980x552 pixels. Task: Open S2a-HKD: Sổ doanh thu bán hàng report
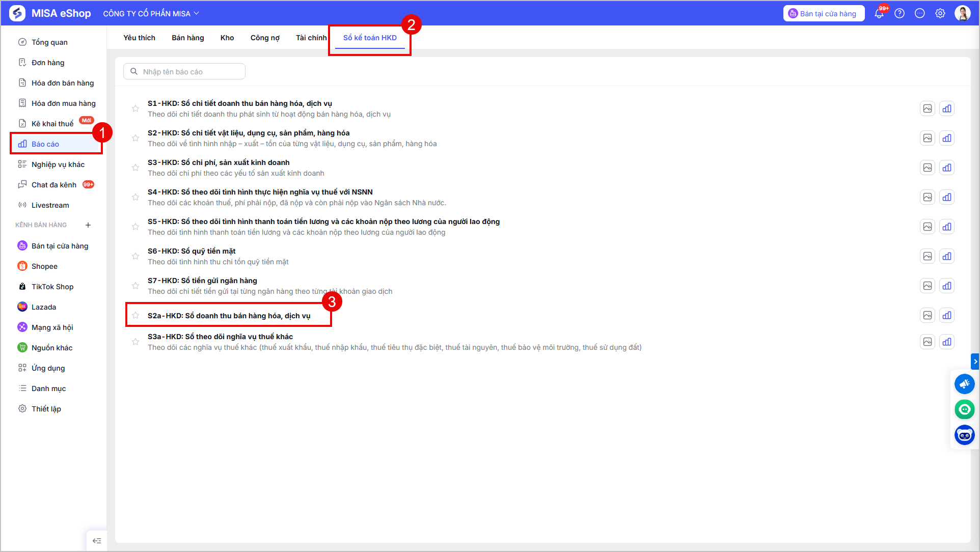click(229, 316)
